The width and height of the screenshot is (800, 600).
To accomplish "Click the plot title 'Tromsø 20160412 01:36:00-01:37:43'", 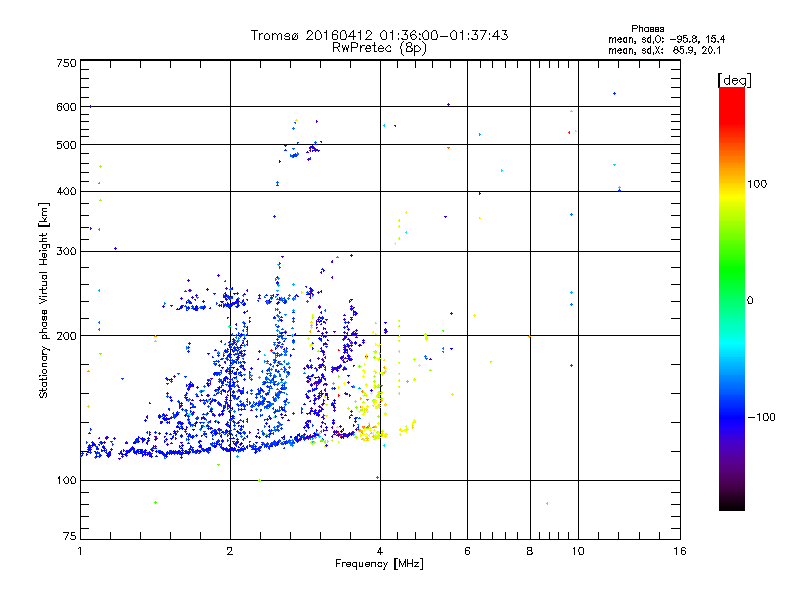I will [379, 35].
